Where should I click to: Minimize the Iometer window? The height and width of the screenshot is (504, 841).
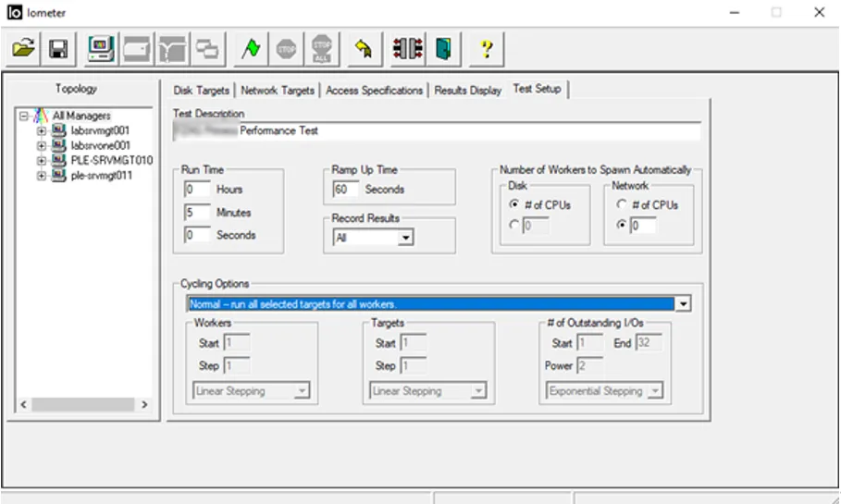735,12
